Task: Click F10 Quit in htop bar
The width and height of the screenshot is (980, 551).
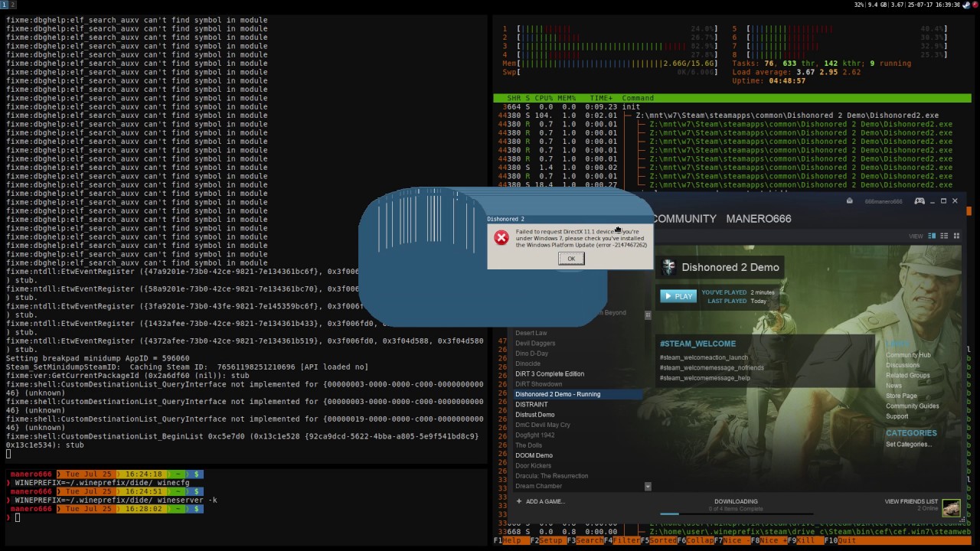Action: coord(841,540)
